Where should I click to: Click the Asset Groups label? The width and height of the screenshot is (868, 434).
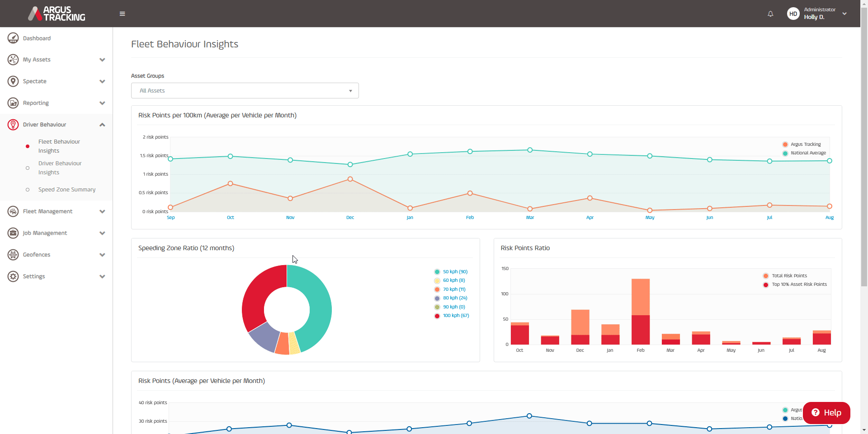click(147, 76)
